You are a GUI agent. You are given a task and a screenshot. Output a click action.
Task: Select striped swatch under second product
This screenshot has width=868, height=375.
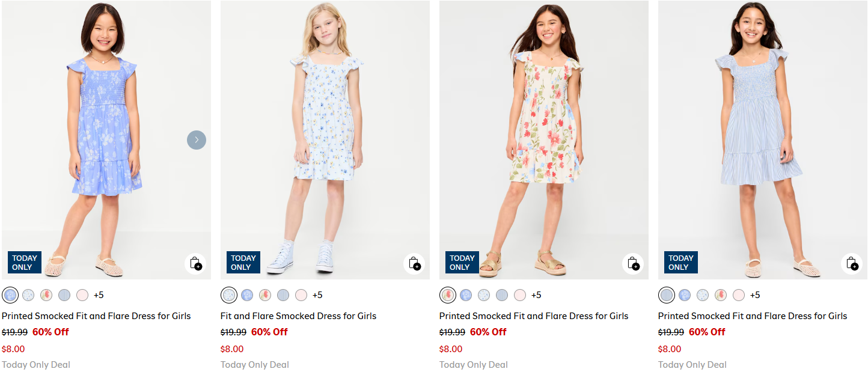pyautogui.click(x=283, y=295)
